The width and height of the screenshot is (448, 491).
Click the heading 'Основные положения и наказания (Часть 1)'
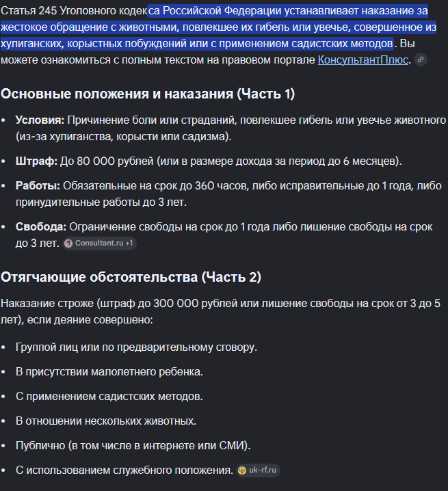(148, 94)
